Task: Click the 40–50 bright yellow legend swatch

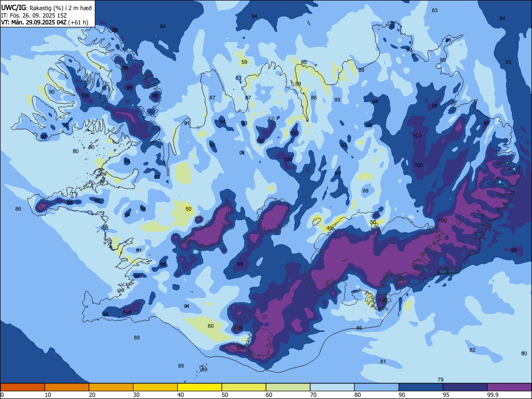Action: pyautogui.click(x=199, y=387)
